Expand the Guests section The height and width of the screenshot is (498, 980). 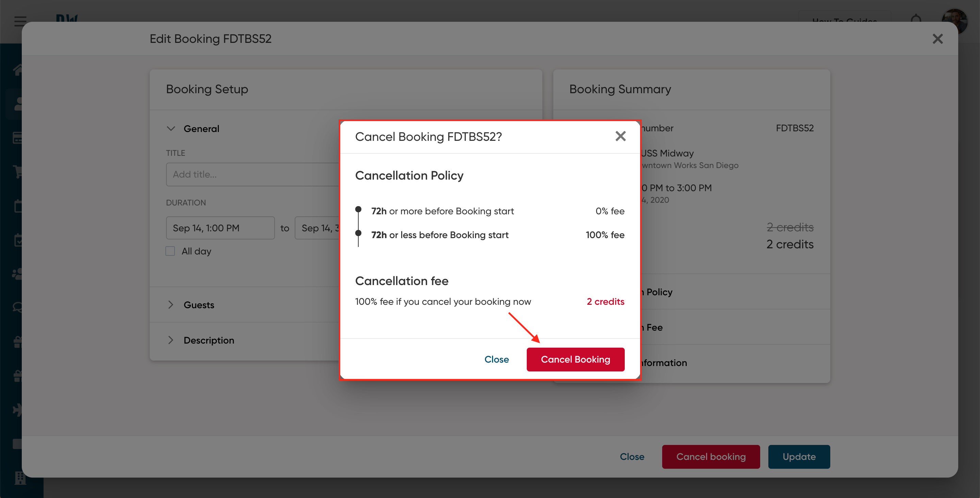coord(171,305)
